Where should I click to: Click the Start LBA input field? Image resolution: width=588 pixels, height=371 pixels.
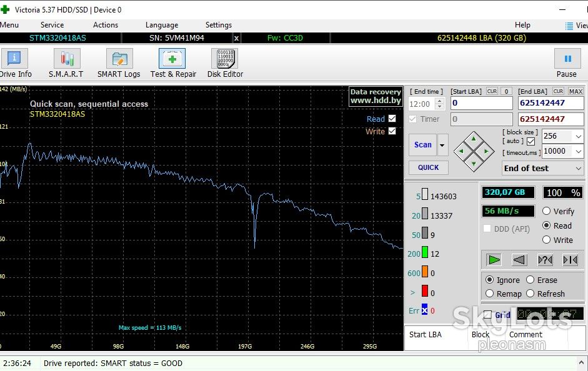pyautogui.click(x=482, y=103)
